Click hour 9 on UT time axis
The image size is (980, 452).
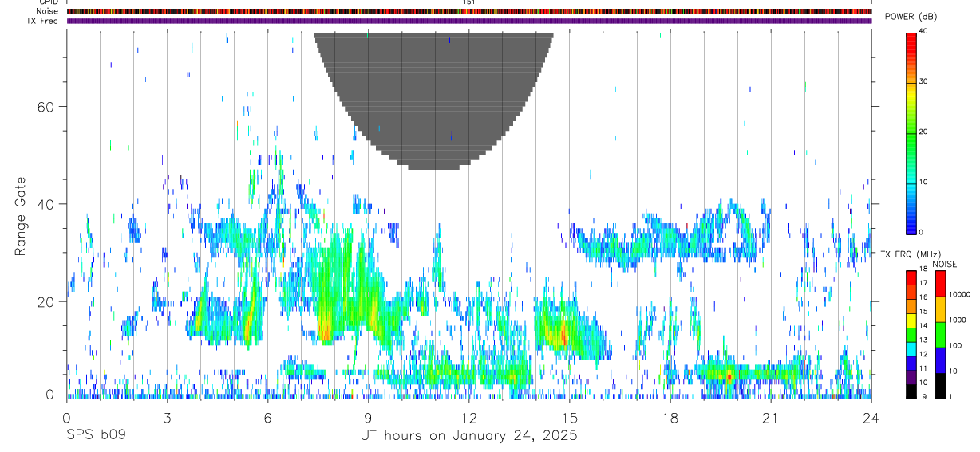[x=368, y=417]
